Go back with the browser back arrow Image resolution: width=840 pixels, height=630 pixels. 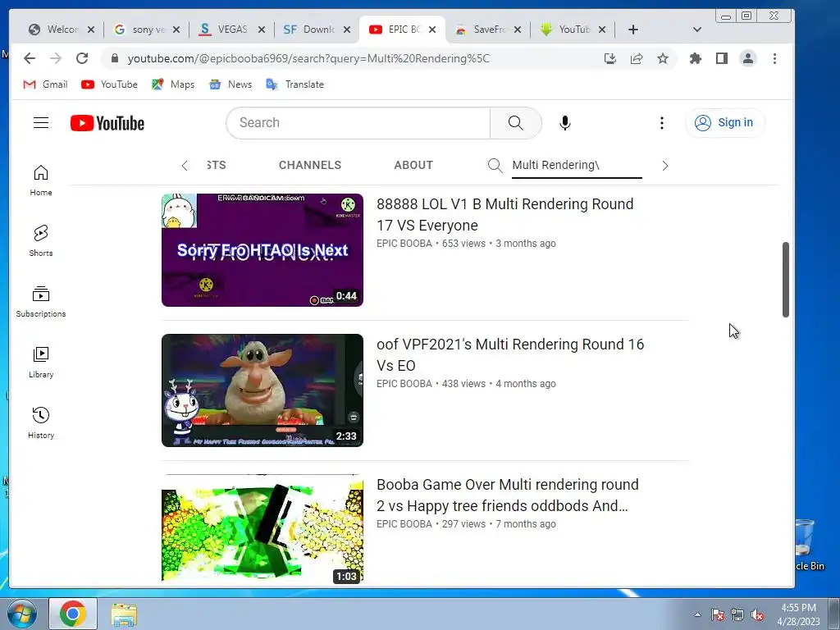[x=30, y=58]
